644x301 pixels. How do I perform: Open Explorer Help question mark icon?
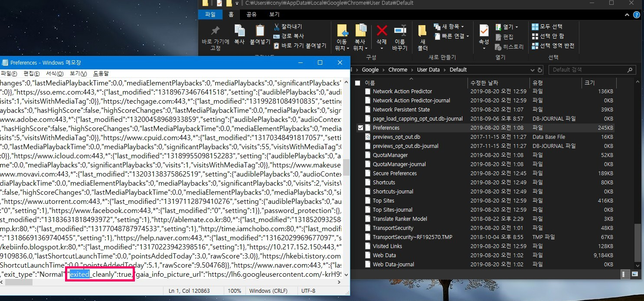pyautogui.click(x=637, y=14)
